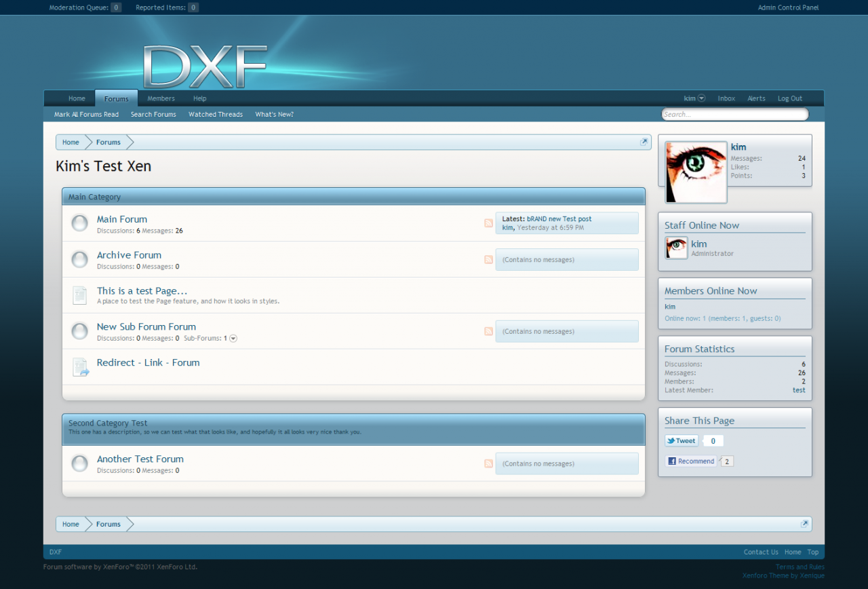
Task: Click RSS icon for New Sub Forum Forum
Action: [488, 331]
